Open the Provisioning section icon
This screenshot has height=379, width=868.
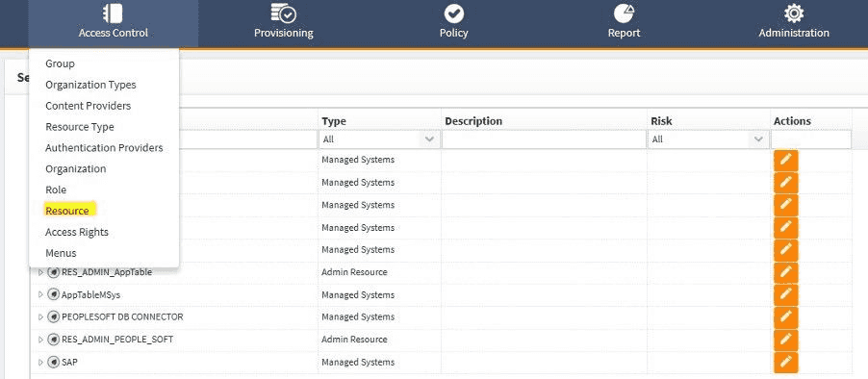click(x=284, y=13)
